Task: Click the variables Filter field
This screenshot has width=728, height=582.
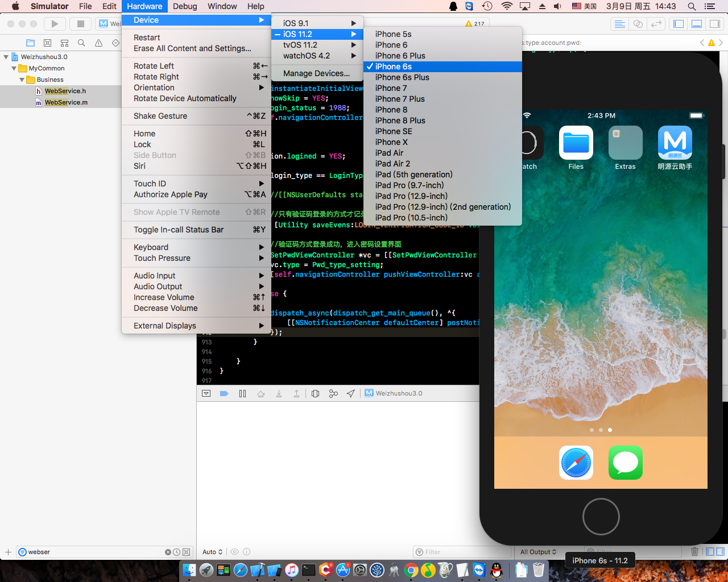Action: click(x=462, y=552)
